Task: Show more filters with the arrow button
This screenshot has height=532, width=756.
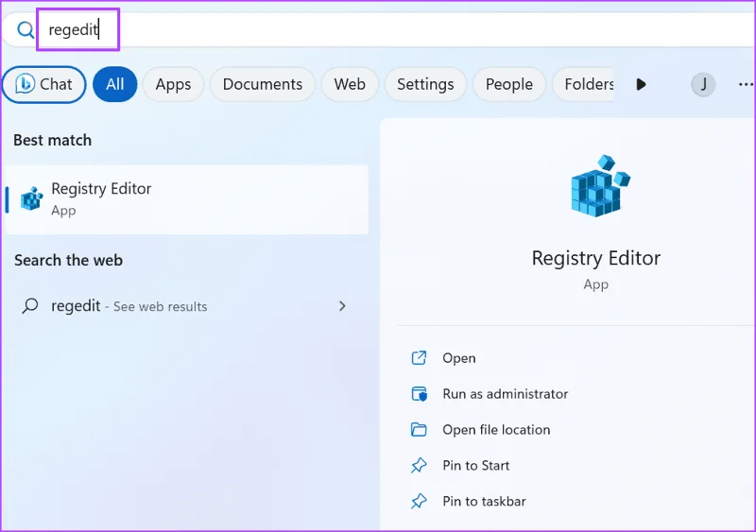Action: tap(641, 84)
